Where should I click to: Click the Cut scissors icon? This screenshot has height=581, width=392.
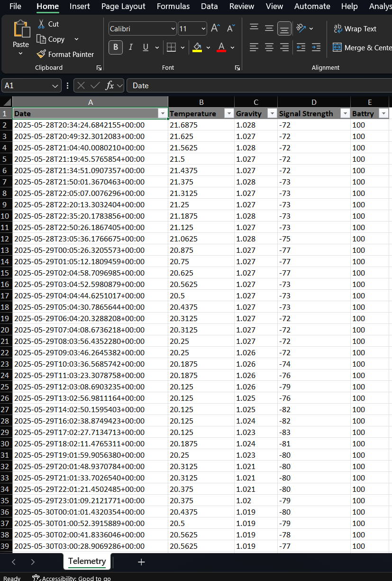[x=41, y=24]
